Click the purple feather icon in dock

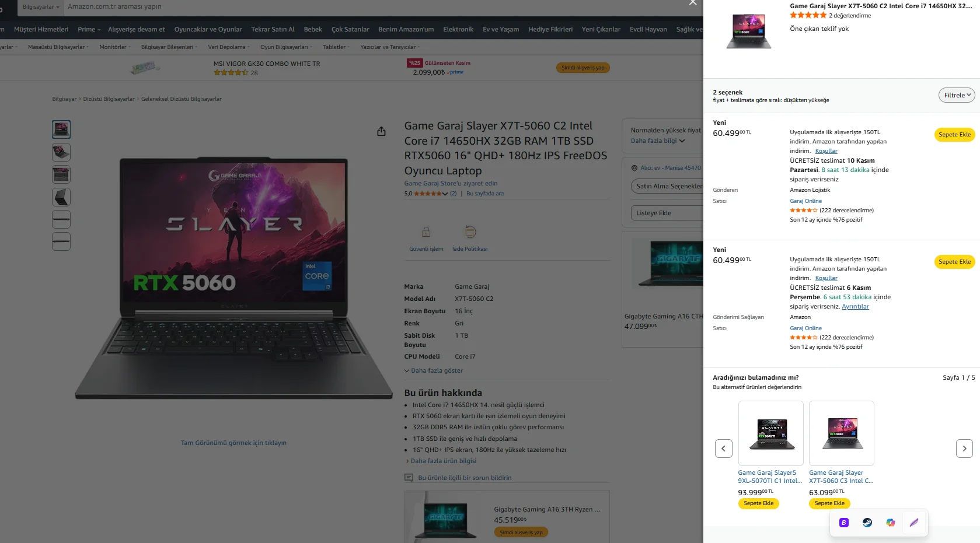pos(914,523)
